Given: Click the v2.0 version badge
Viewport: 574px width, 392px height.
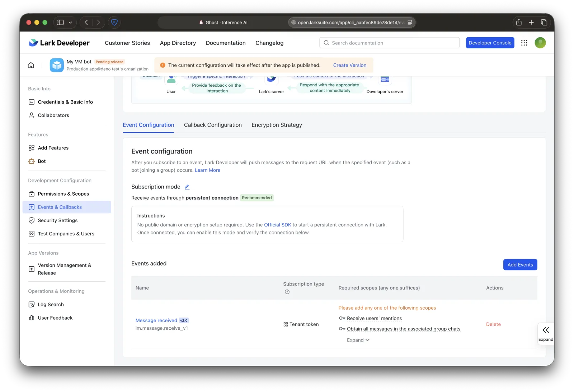Looking at the screenshot, I should pyautogui.click(x=184, y=321).
